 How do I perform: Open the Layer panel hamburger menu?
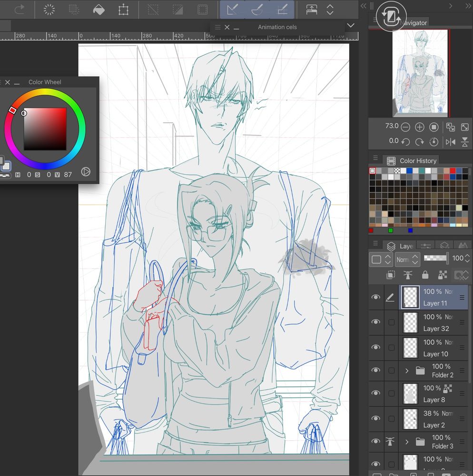tap(375, 243)
